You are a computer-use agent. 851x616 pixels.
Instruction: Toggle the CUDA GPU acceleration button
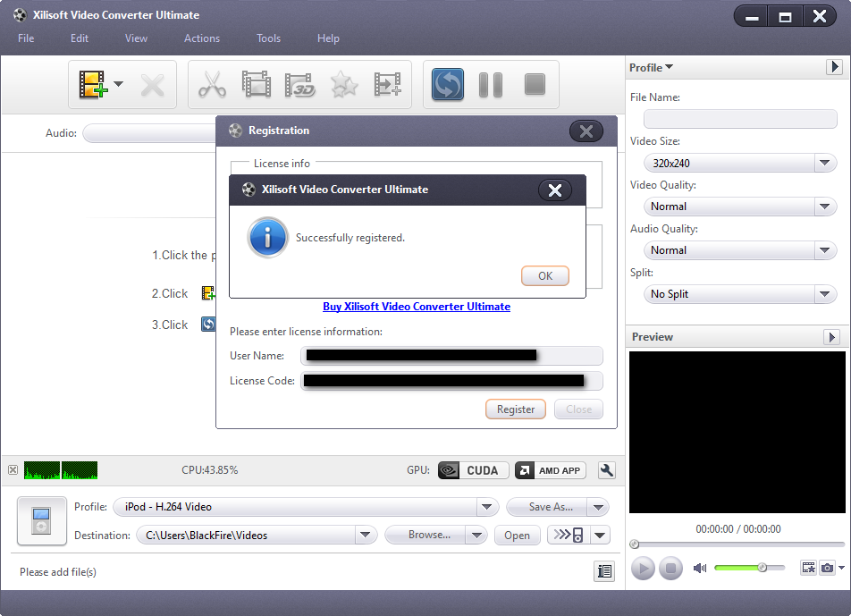coord(473,470)
